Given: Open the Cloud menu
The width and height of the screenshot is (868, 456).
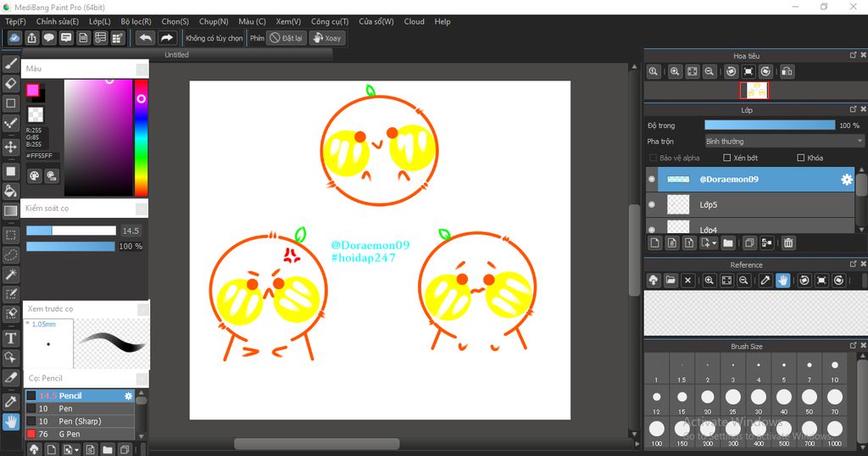Looking at the screenshot, I should pos(414,21).
